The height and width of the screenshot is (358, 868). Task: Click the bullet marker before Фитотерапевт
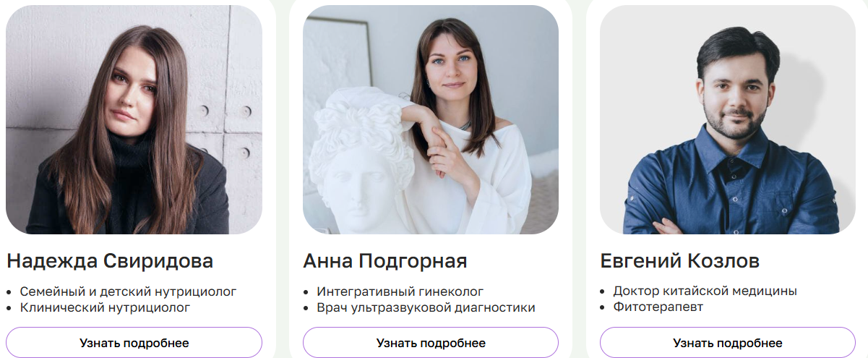pos(603,308)
